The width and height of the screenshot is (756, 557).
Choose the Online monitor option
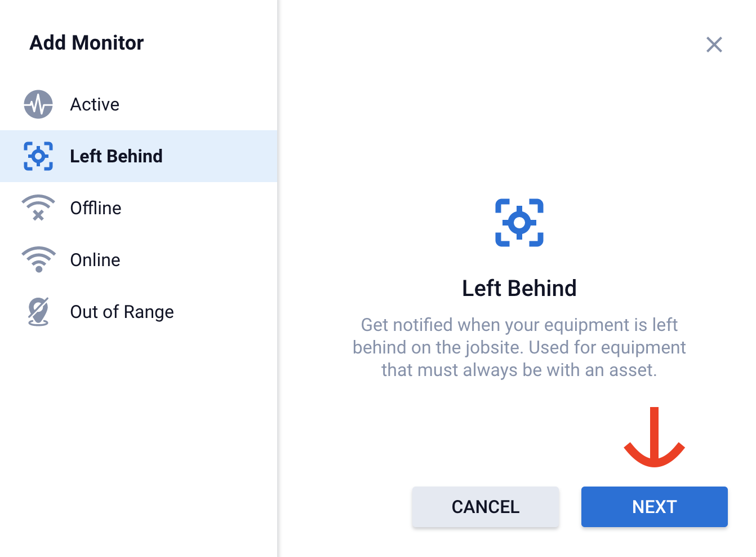coord(95,260)
